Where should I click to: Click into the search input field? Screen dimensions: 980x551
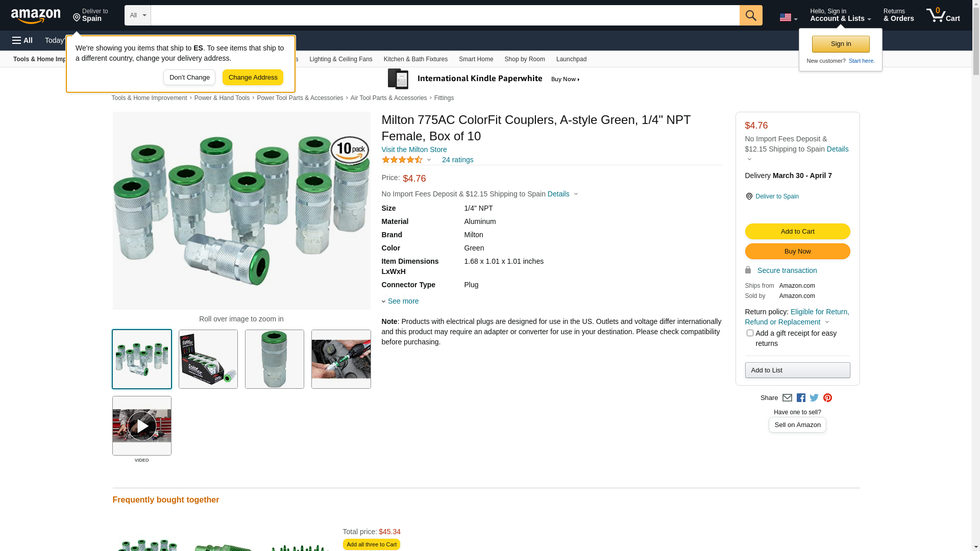[x=445, y=15]
